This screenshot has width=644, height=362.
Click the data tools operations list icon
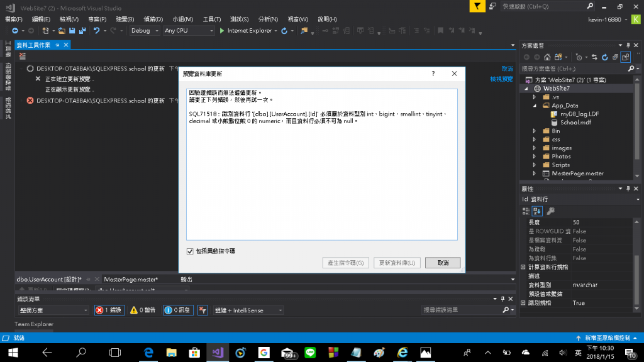click(23, 56)
